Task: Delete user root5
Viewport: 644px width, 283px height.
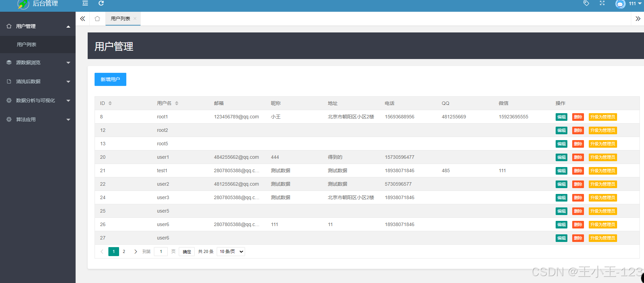Action: pyautogui.click(x=578, y=144)
